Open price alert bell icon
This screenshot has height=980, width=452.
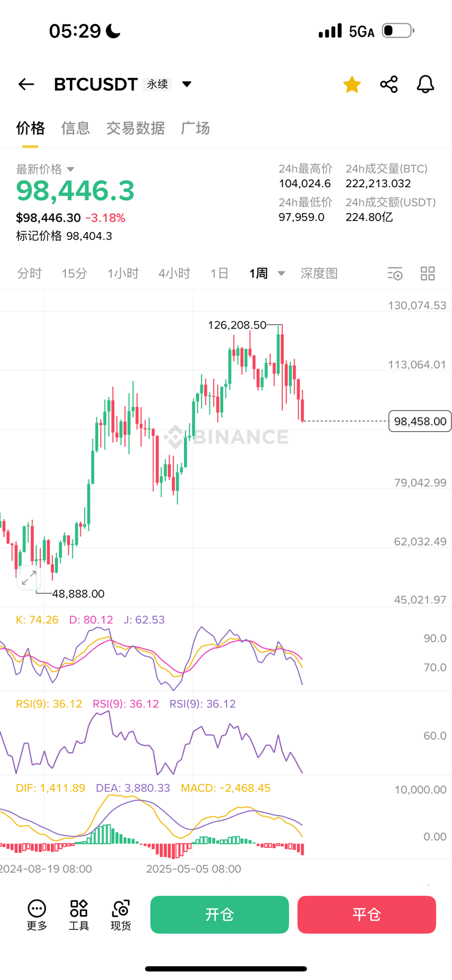(425, 84)
